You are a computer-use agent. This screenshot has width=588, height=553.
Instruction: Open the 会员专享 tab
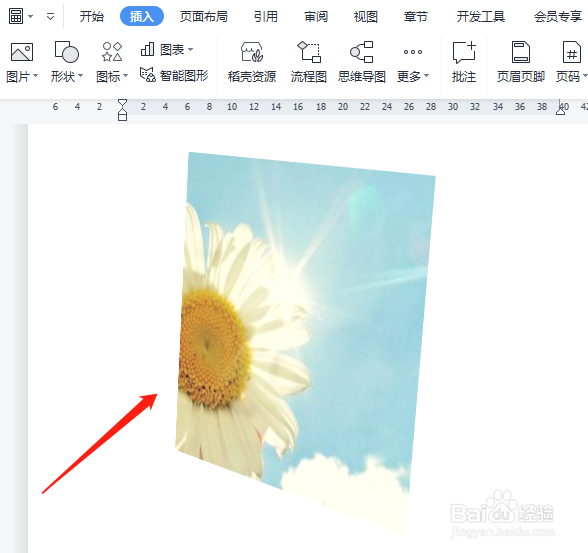click(558, 16)
